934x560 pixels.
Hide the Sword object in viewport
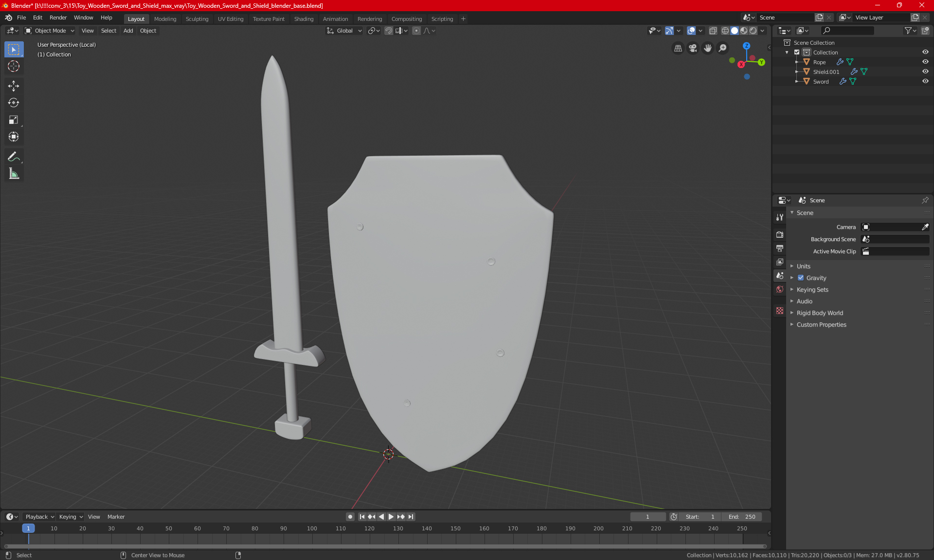pos(925,81)
